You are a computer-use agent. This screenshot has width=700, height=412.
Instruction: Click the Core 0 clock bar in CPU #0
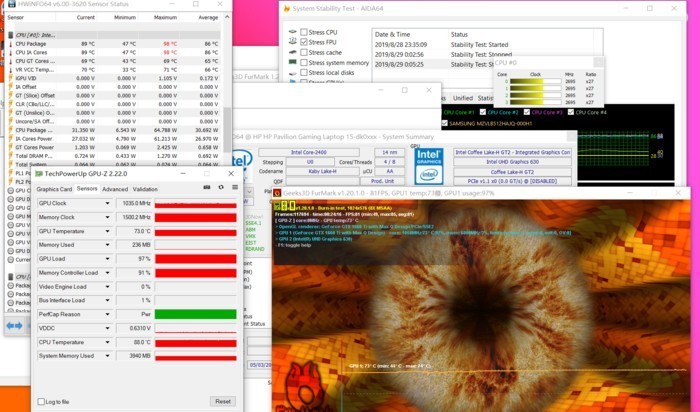click(535, 82)
